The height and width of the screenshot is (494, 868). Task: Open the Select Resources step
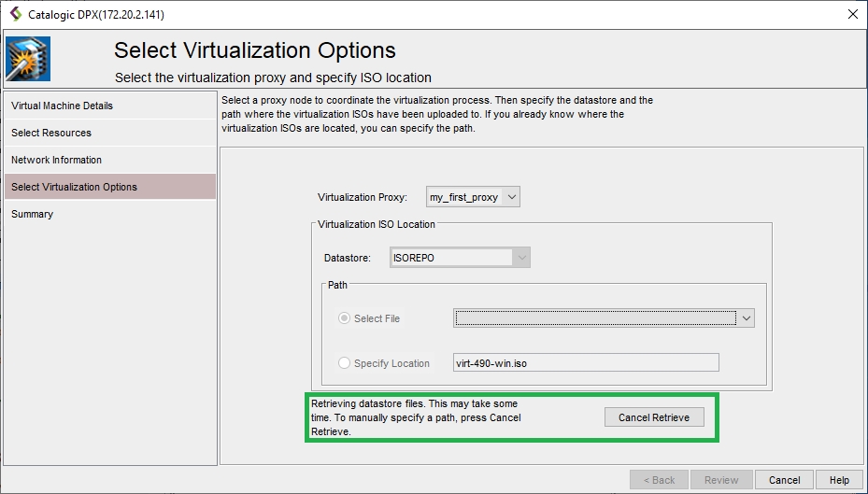[51, 133]
